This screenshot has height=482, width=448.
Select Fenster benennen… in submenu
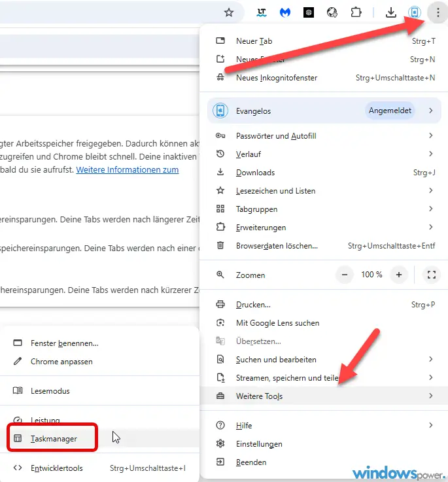tap(99, 343)
